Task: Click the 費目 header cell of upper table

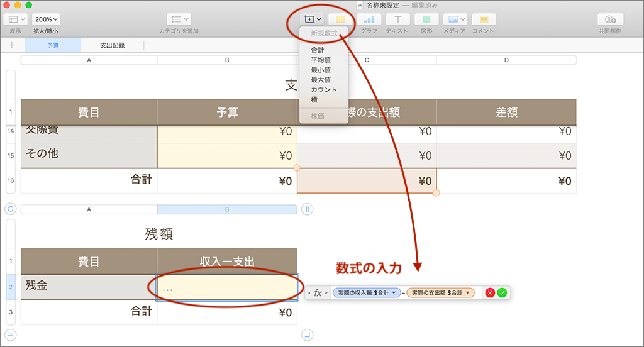Action: pyautogui.click(x=89, y=112)
